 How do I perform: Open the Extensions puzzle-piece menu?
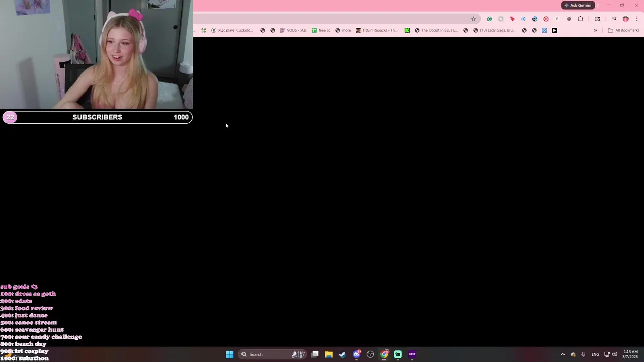click(x=580, y=19)
